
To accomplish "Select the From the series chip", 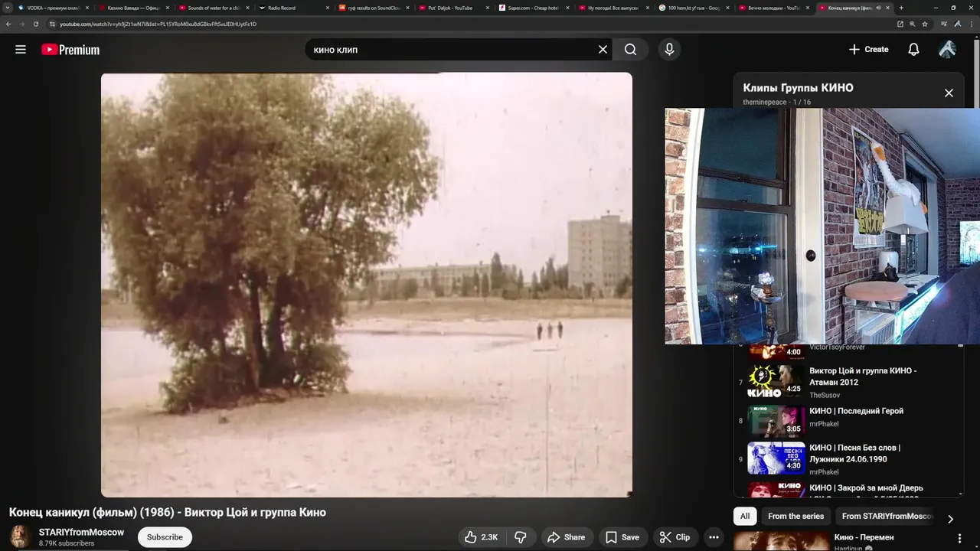I will point(796,517).
